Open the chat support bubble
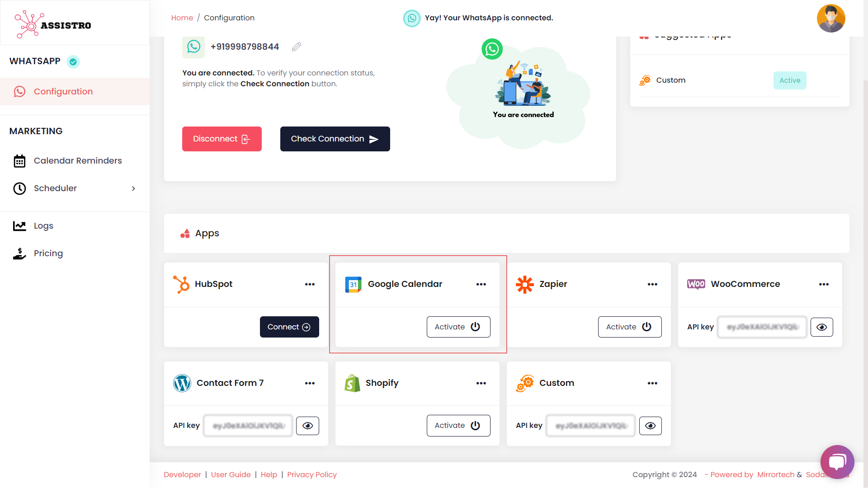868x488 pixels. point(837,462)
